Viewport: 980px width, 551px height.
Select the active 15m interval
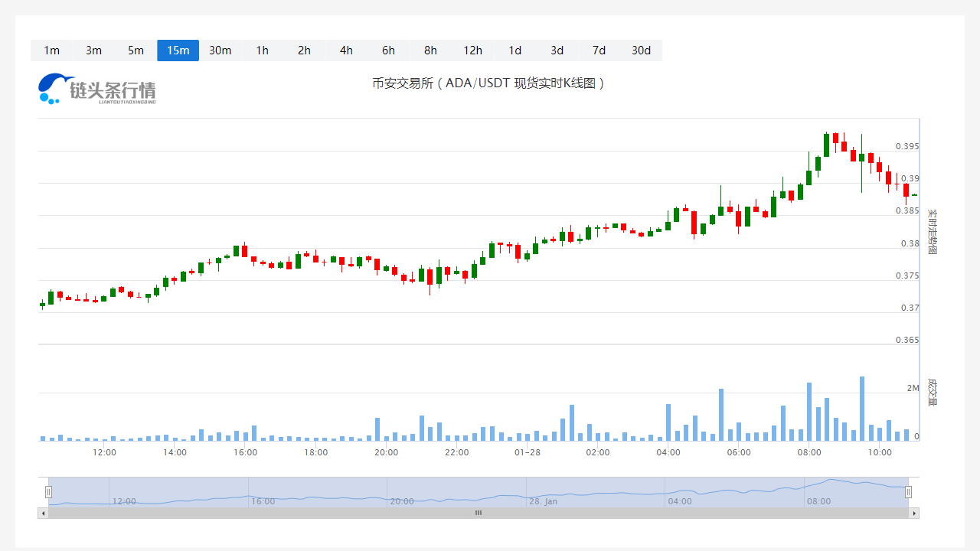tap(178, 51)
